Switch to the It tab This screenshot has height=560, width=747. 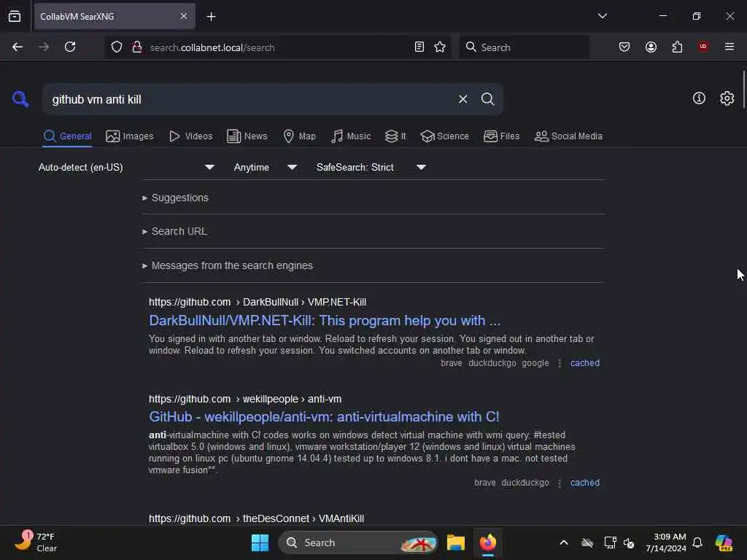[x=395, y=136]
